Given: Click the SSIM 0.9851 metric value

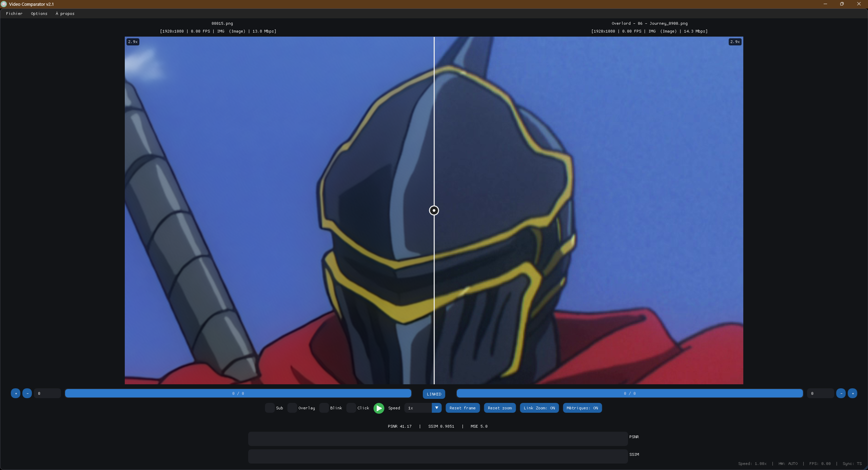Looking at the screenshot, I should point(441,426).
